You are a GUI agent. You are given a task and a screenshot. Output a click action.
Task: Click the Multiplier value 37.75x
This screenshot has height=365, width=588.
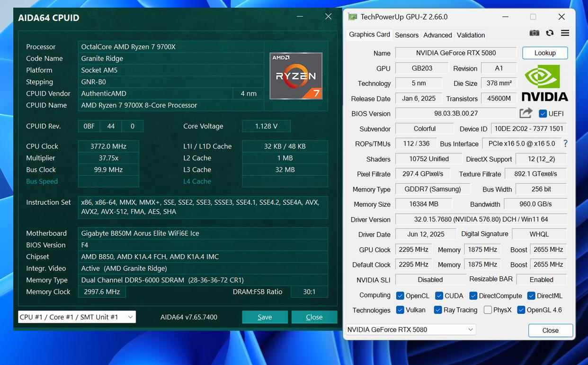point(108,158)
